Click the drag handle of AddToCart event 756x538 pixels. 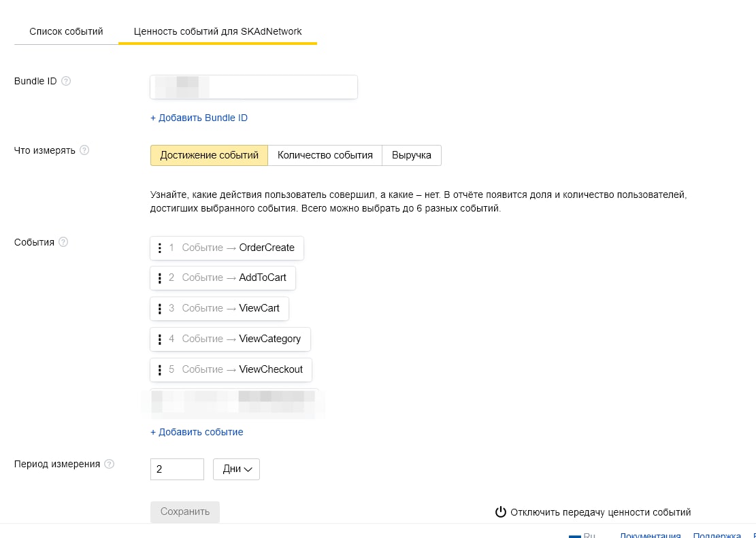pos(160,278)
